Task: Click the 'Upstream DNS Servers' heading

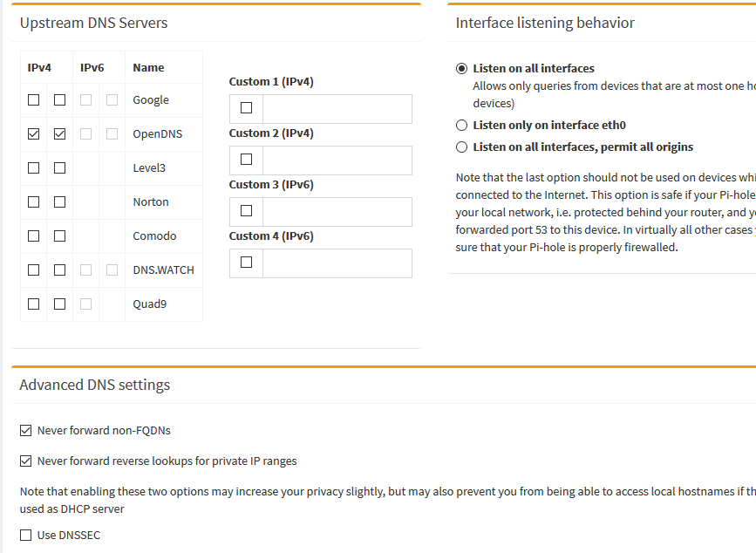Action: tap(93, 24)
